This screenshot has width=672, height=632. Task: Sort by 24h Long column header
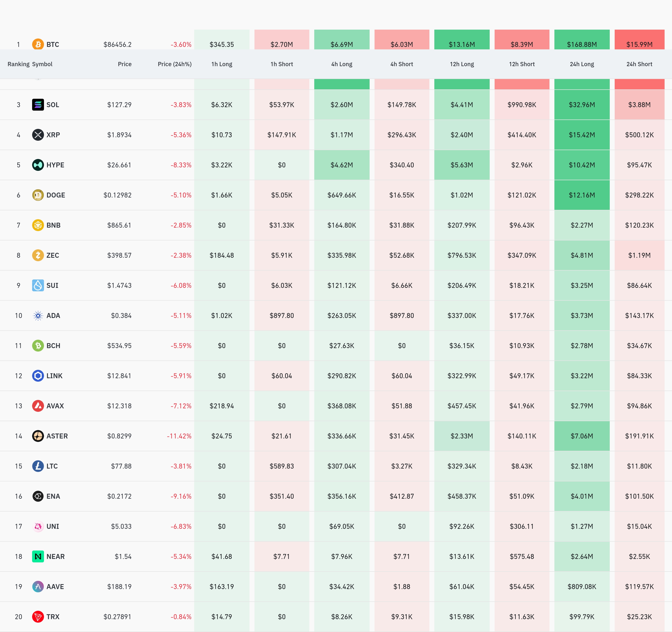(581, 64)
